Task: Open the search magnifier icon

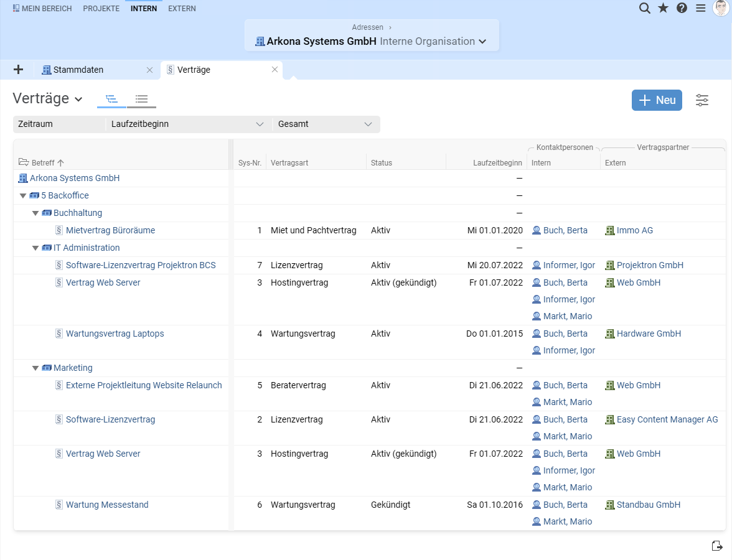Action: pos(645,9)
